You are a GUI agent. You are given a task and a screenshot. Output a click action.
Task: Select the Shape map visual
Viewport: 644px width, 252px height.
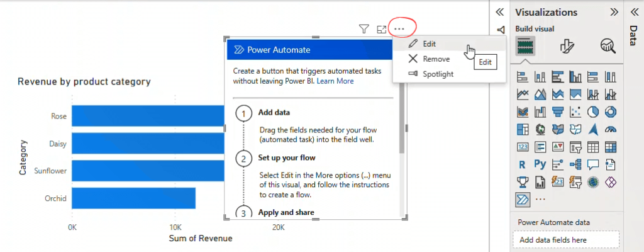[576, 129]
